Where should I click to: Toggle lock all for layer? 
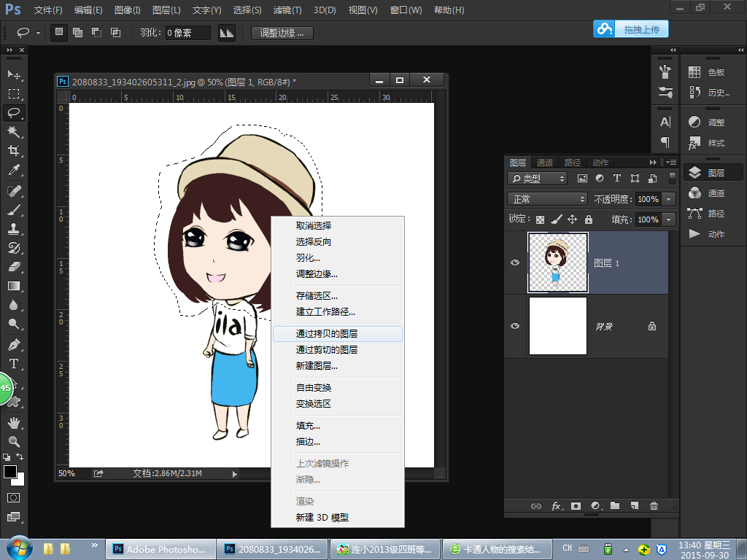pos(589,219)
